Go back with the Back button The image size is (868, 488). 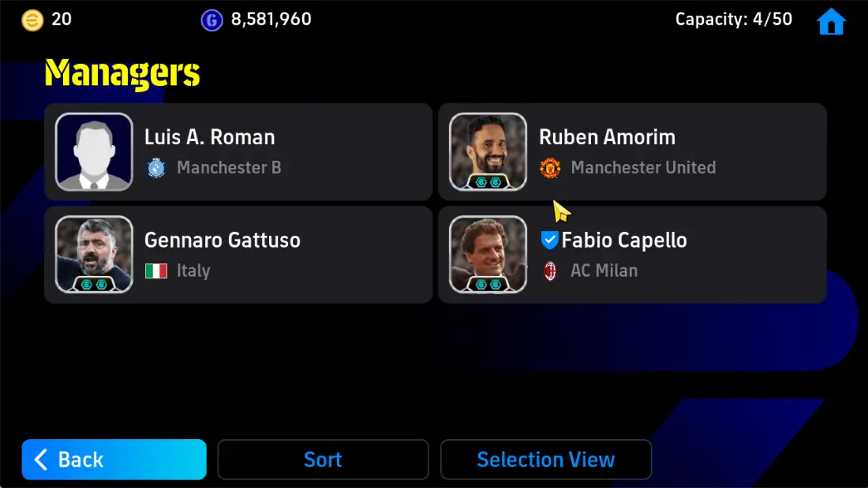114,460
